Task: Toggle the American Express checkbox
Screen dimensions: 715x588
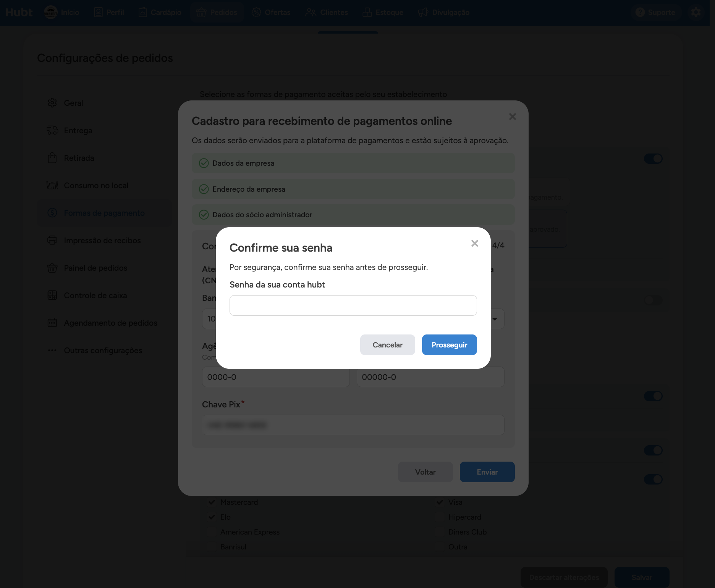Action: tap(212, 532)
